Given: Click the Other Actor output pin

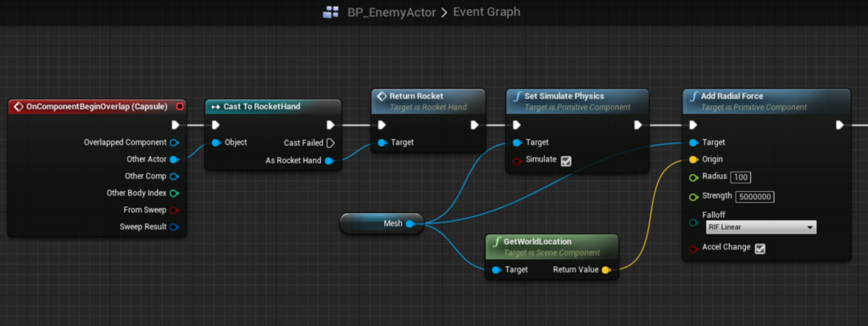Looking at the screenshot, I should coord(175,160).
